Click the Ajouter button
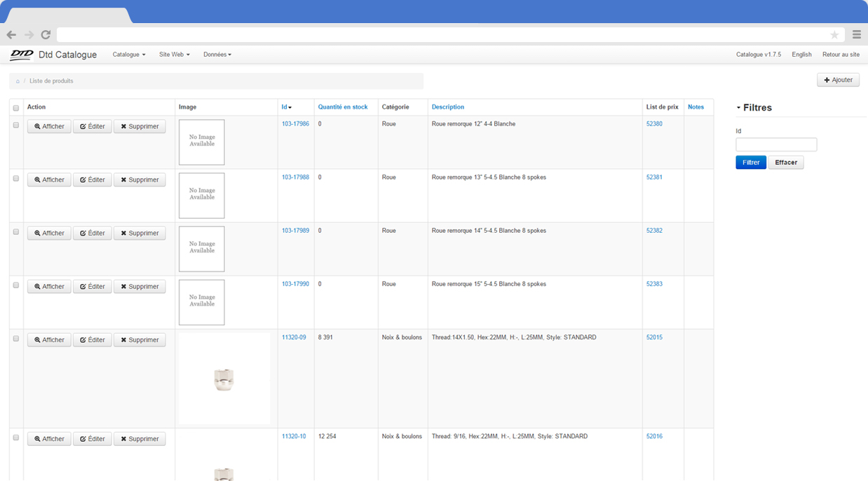This screenshot has width=868, height=481. (838, 80)
